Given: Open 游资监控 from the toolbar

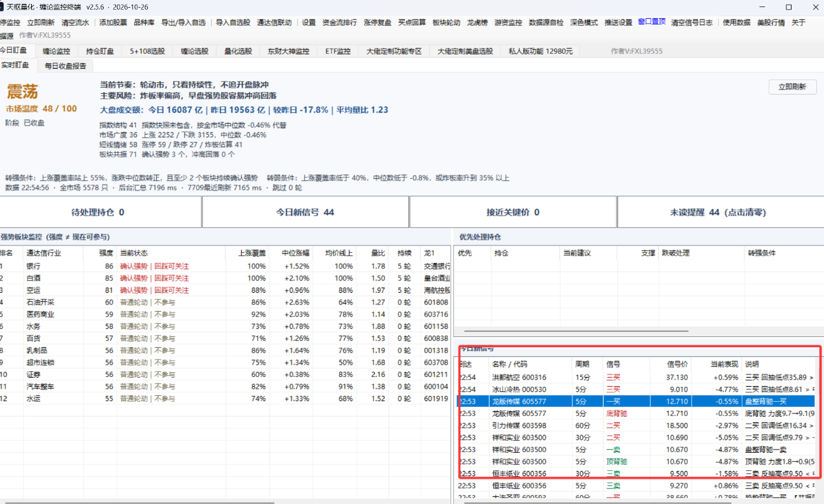Looking at the screenshot, I should tap(508, 22).
